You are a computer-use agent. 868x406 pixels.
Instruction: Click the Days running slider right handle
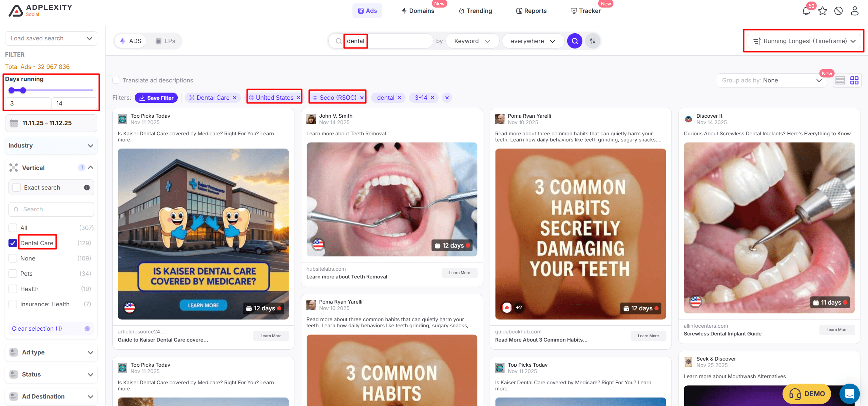click(x=23, y=90)
